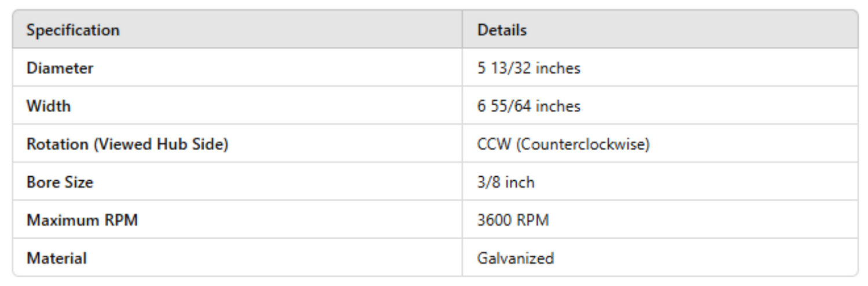Select the Diameter label cell

(60, 68)
